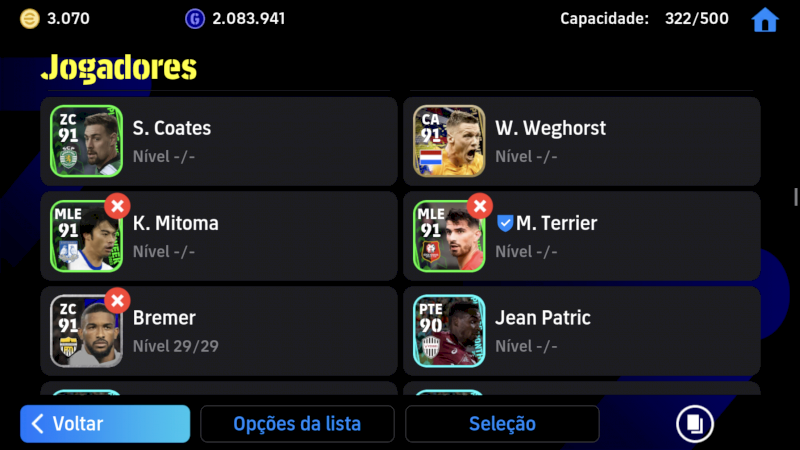Select Jean Patric player card image

[x=449, y=331]
